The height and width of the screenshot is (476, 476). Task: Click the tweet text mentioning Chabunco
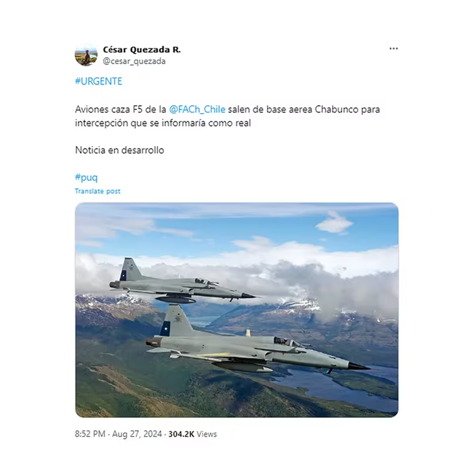point(227,116)
